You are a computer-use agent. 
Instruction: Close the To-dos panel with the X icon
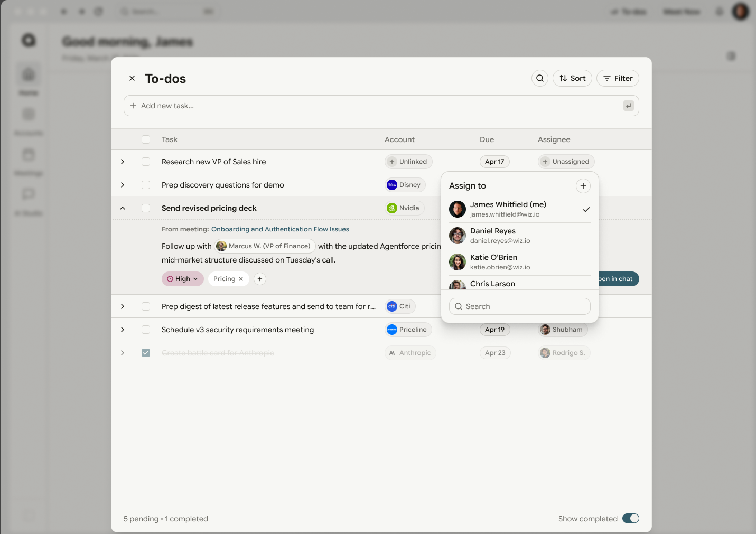[132, 78]
